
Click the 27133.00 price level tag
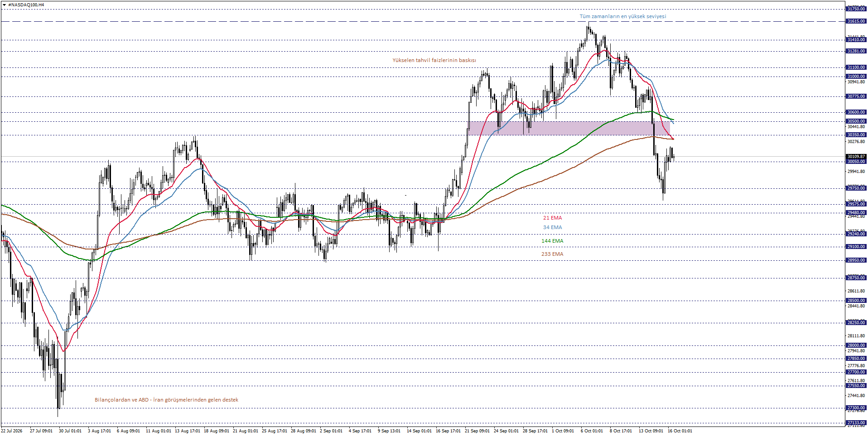click(x=856, y=423)
